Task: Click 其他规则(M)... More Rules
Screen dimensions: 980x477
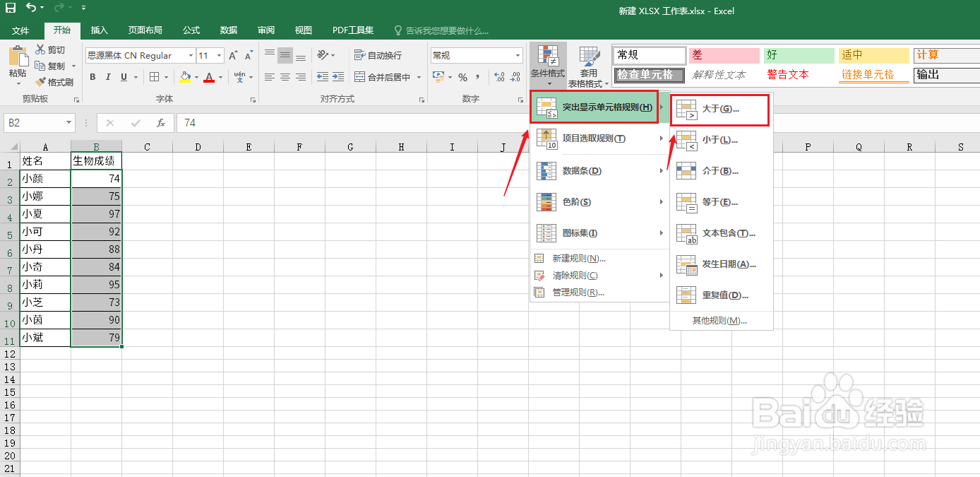Action: pos(720,321)
